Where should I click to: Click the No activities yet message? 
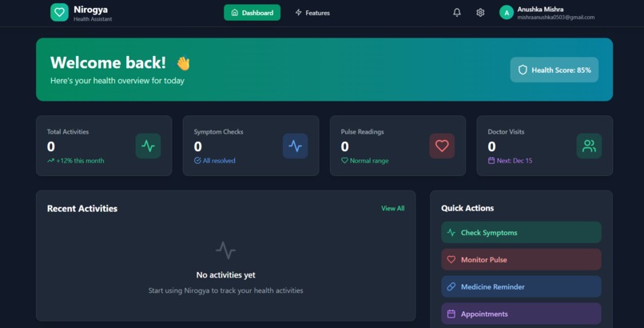click(225, 275)
